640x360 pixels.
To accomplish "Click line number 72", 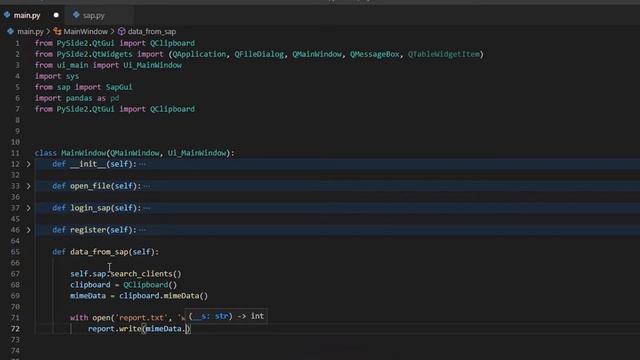I will click(15, 329).
